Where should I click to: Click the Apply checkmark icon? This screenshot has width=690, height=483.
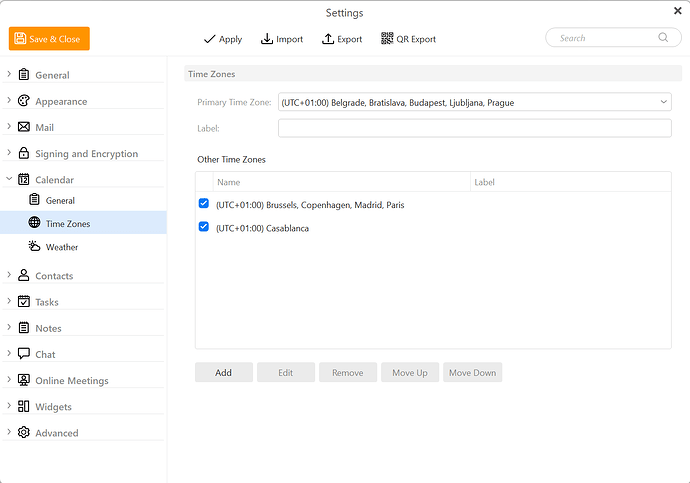click(x=210, y=39)
